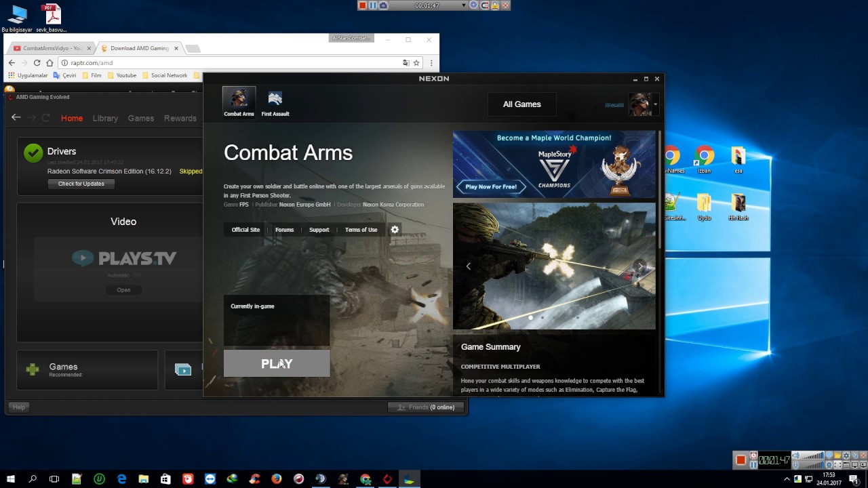The image size is (868, 488).
Task: Open Firefox from the taskbar
Action: 276,479
